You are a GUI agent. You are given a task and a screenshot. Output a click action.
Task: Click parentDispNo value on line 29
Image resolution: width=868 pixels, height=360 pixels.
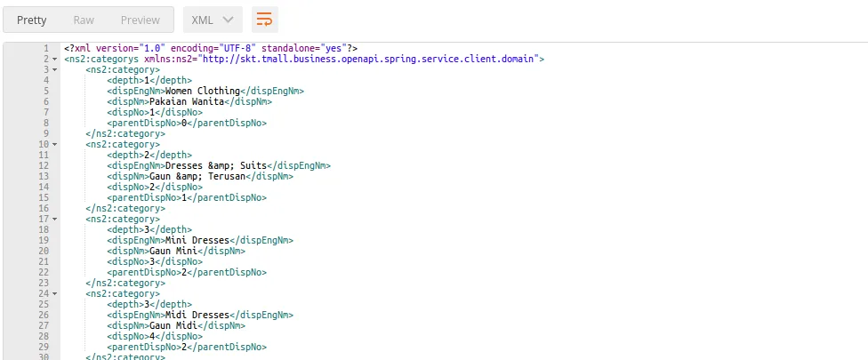(x=184, y=347)
